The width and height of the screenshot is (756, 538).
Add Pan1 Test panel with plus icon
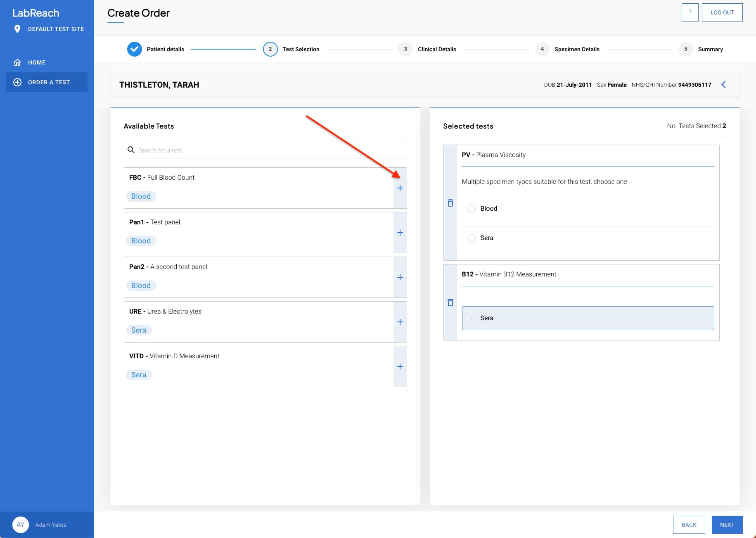click(400, 233)
